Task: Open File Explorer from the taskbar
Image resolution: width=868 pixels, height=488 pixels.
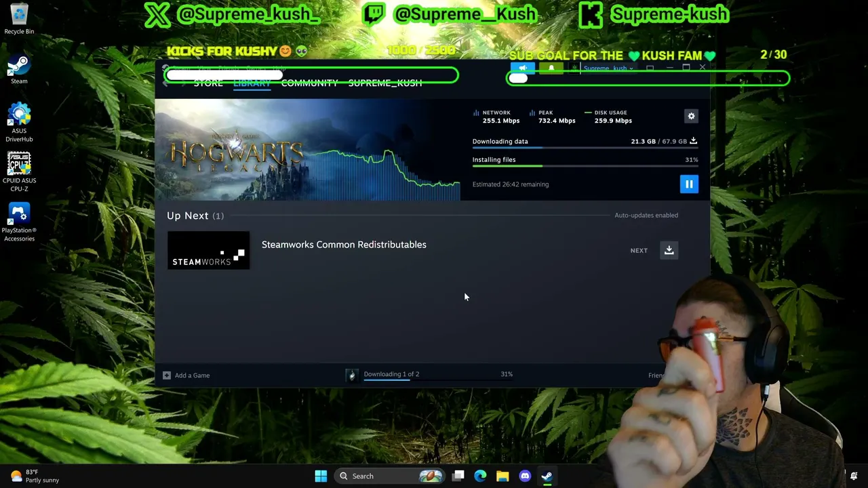Action: click(502, 476)
